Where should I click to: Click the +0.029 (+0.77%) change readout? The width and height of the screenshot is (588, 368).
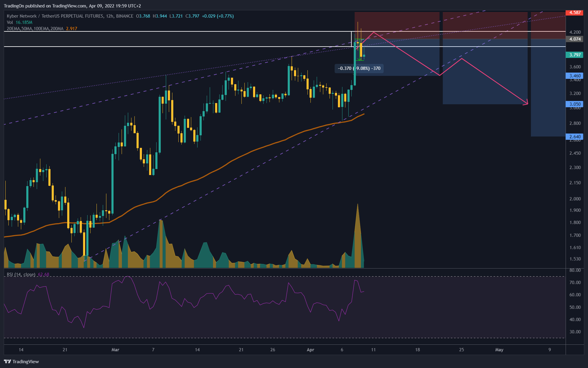tap(218, 16)
